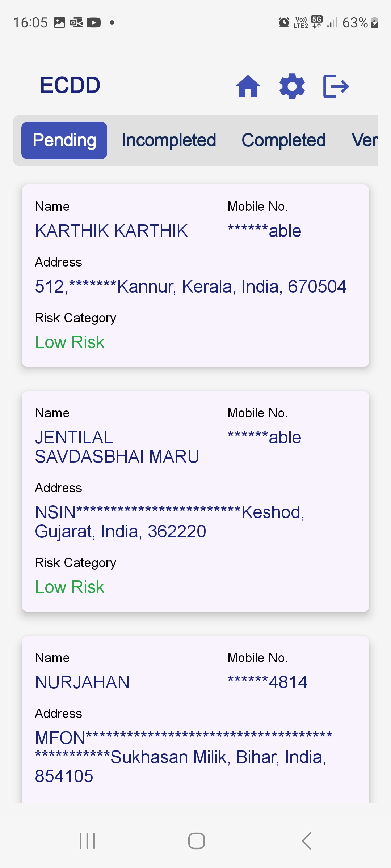The width and height of the screenshot is (391, 868).
Task: Open the settings gear icon
Action: pyautogui.click(x=292, y=86)
